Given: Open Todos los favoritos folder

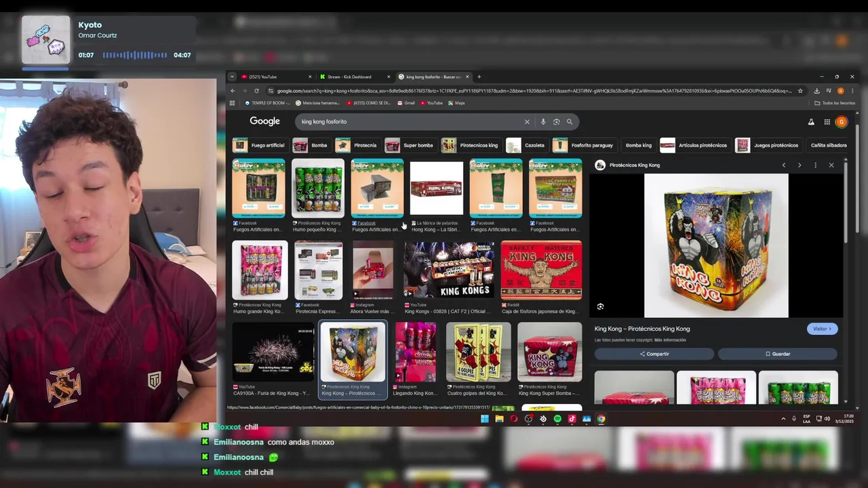Looking at the screenshot, I should click(835, 103).
